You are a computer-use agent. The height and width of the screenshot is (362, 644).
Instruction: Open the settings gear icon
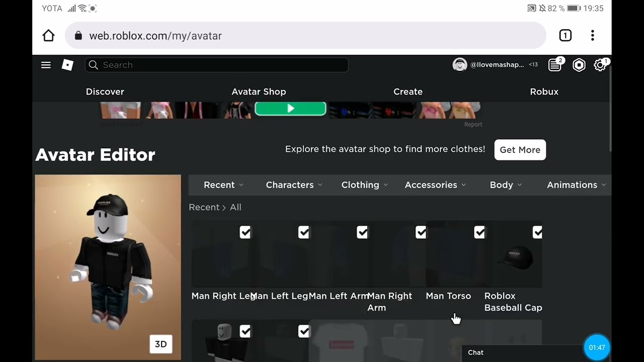600,65
